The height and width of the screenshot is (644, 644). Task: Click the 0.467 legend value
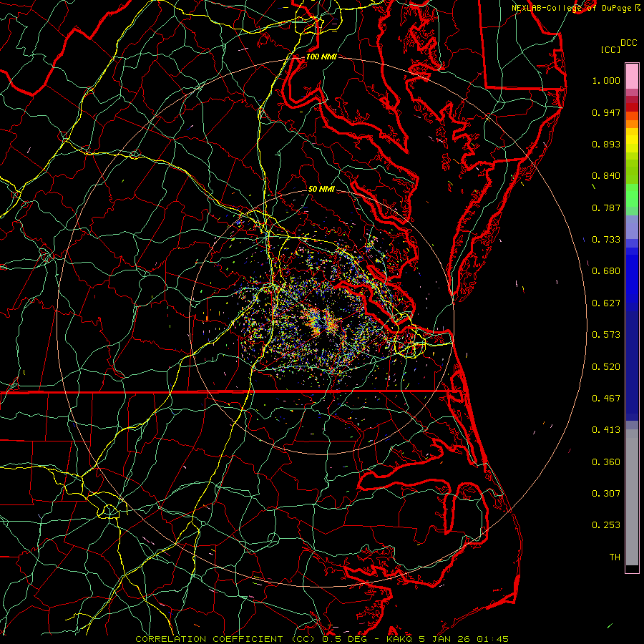coord(606,399)
